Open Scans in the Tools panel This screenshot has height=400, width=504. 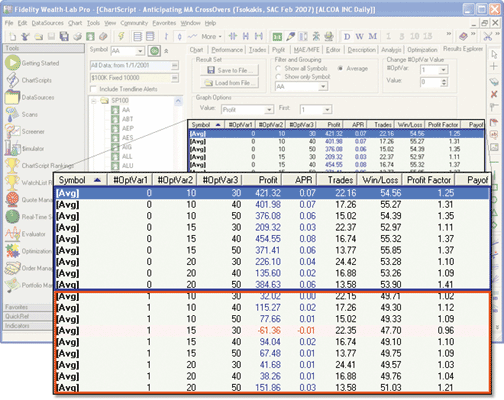coord(22,114)
